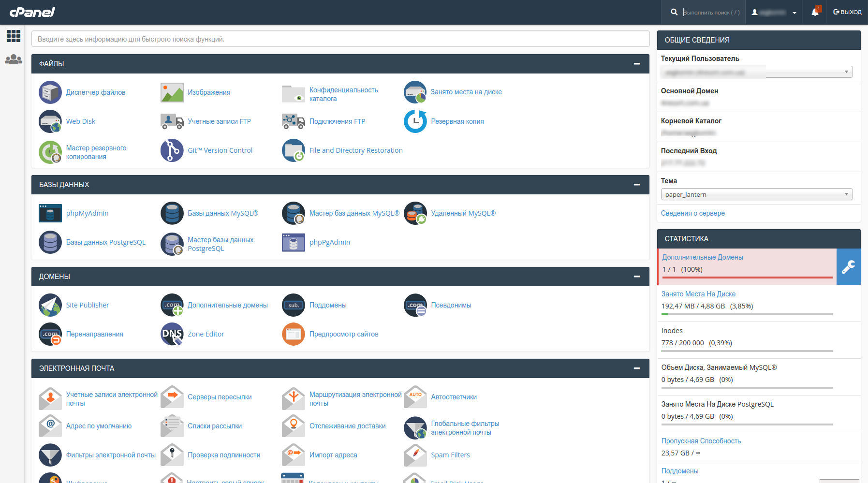This screenshot has height=483, width=868.
Task: Click the Zone Editor DNS icon
Action: (172, 334)
